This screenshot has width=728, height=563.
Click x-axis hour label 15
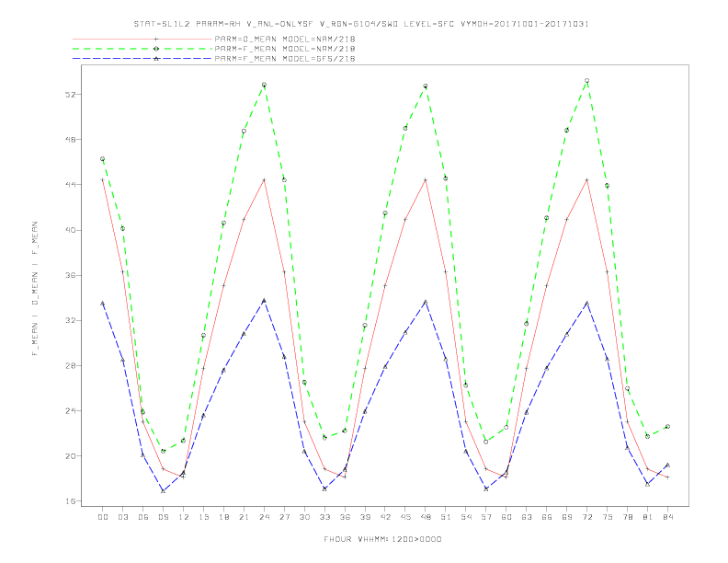[x=203, y=517]
